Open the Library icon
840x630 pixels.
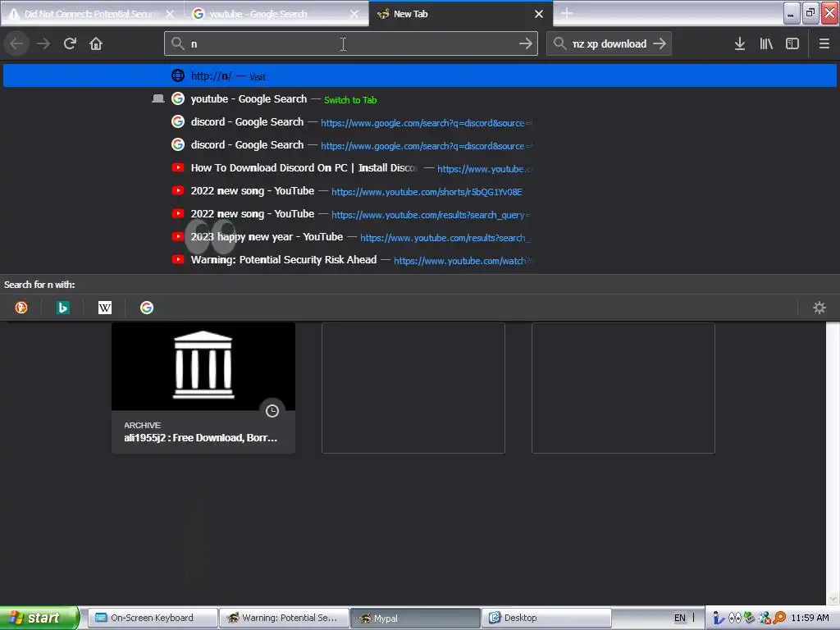[766, 43]
